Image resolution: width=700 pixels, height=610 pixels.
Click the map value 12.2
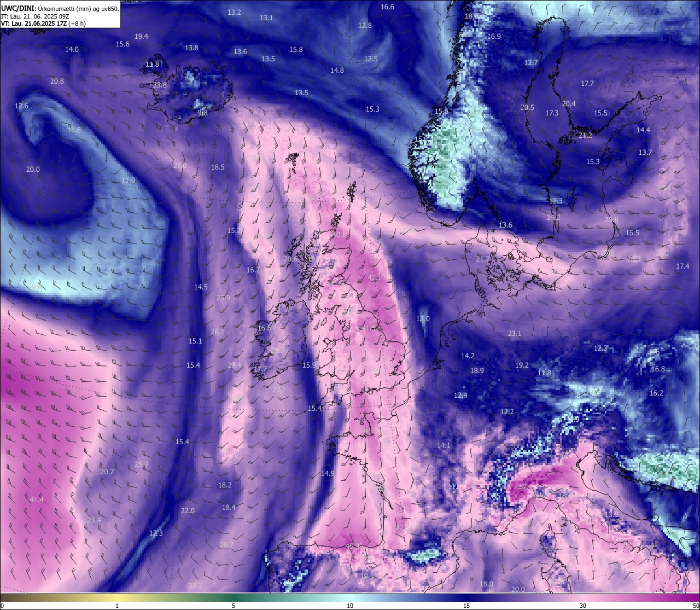point(507,411)
